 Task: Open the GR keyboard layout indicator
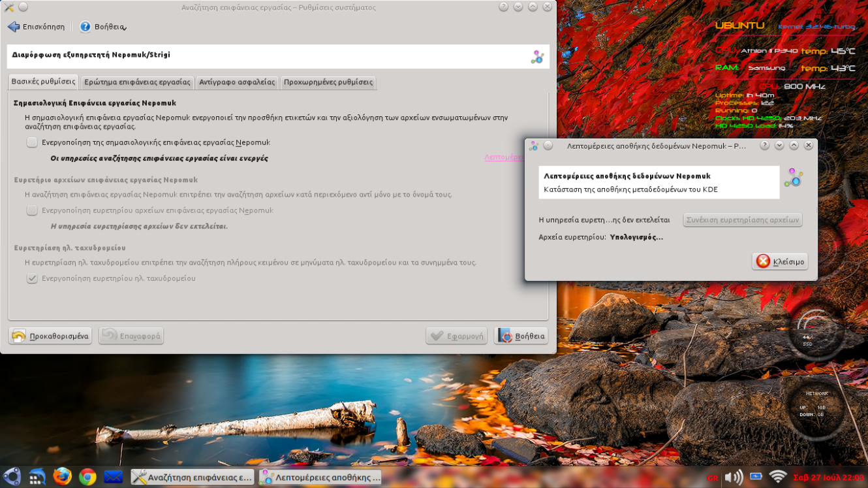[x=712, y=478]
